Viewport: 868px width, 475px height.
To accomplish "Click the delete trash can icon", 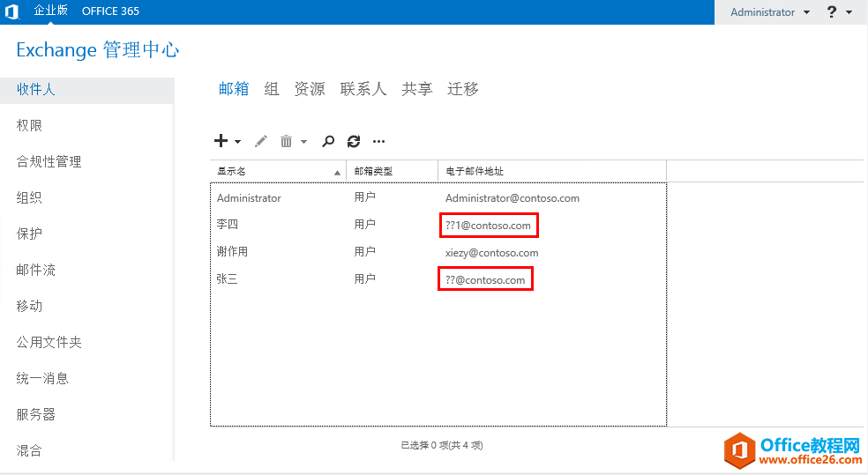I will coord(286,141).
